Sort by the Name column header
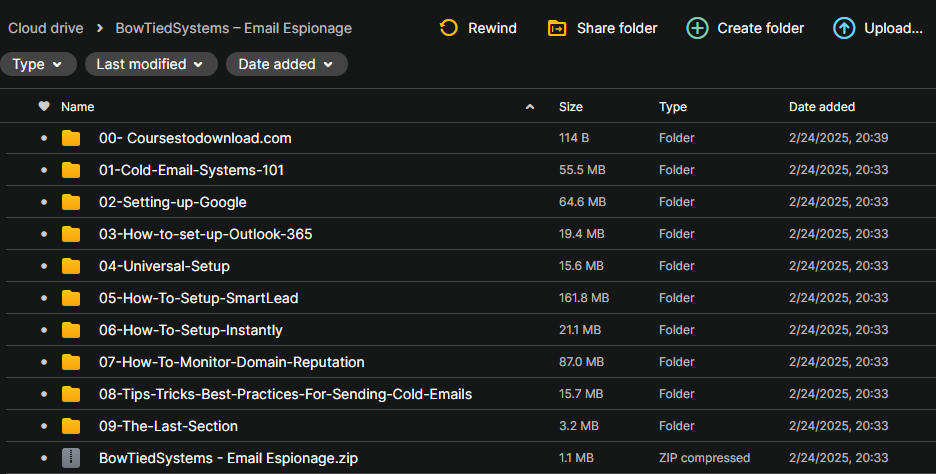The width and height of the screenshot is (936, 474). coord(78,107)
